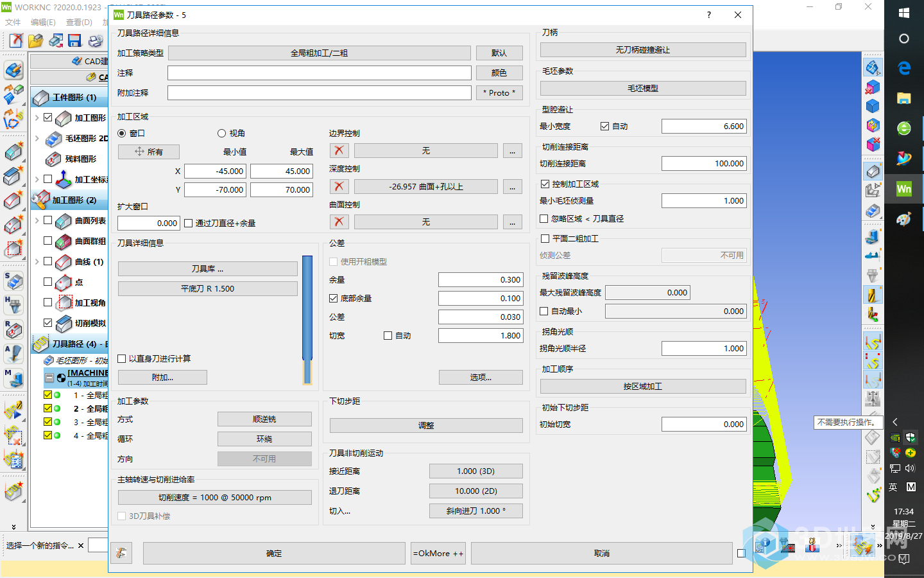
Task: Click the 按区域加工 order button
Action: [643, 386]
